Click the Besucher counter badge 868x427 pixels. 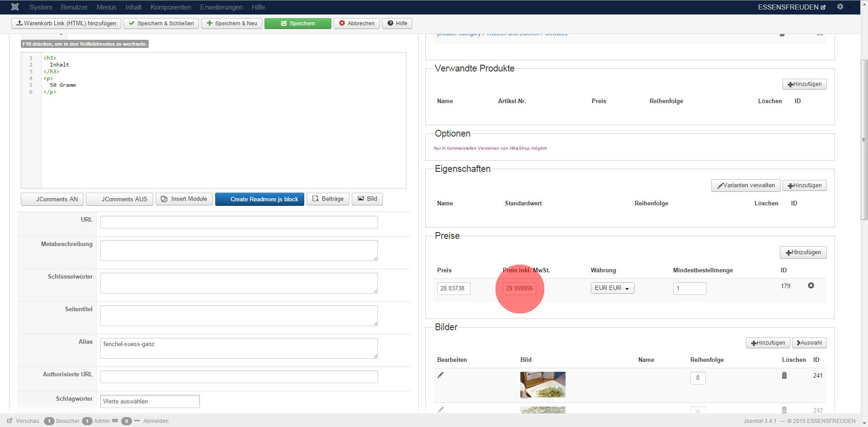[49, 421]
